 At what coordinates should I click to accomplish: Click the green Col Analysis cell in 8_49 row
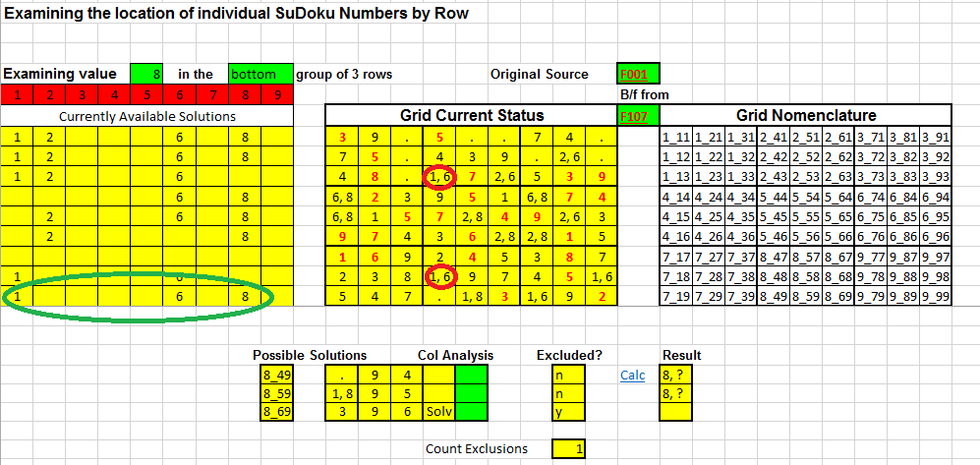click(x=471, y=375)
